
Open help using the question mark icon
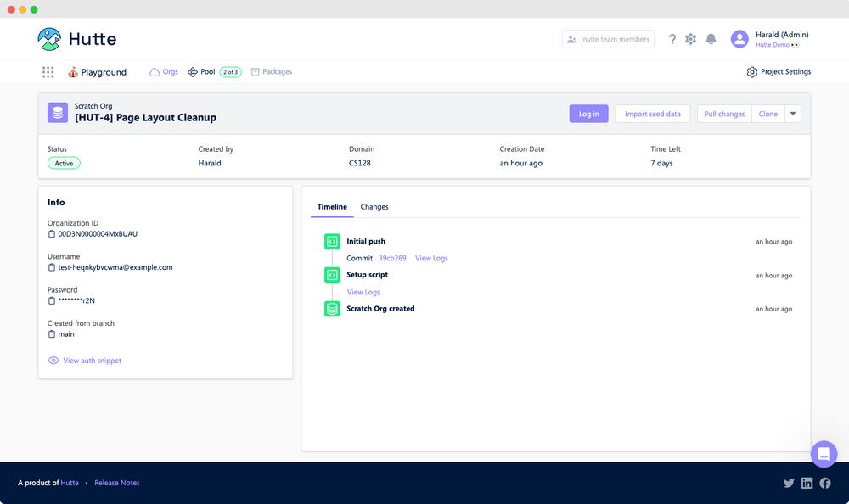672,39
